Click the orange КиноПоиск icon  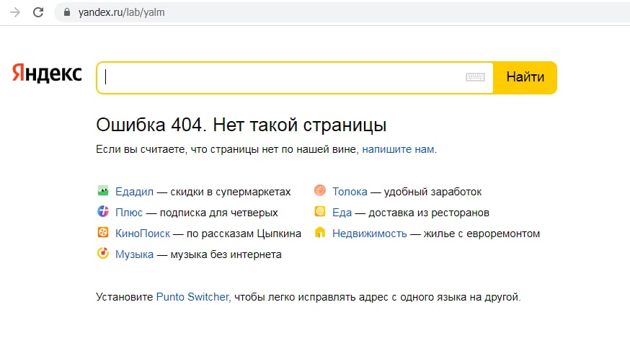103,232
